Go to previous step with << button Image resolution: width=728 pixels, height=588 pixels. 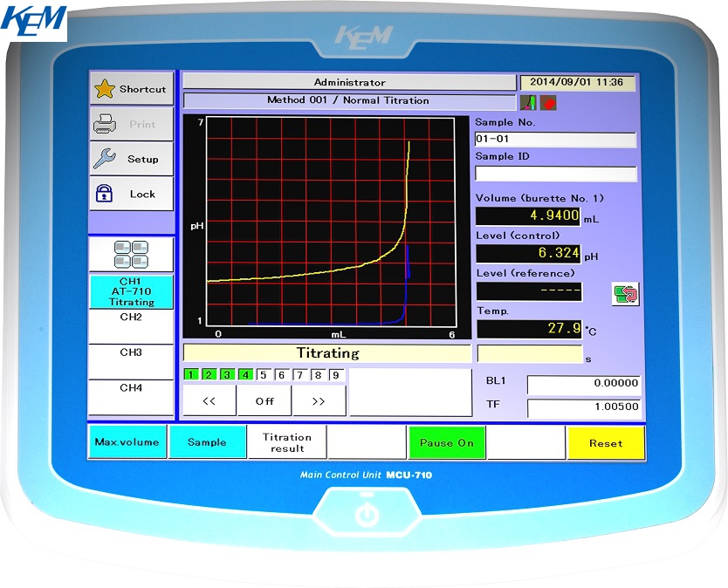coord(209,401)
